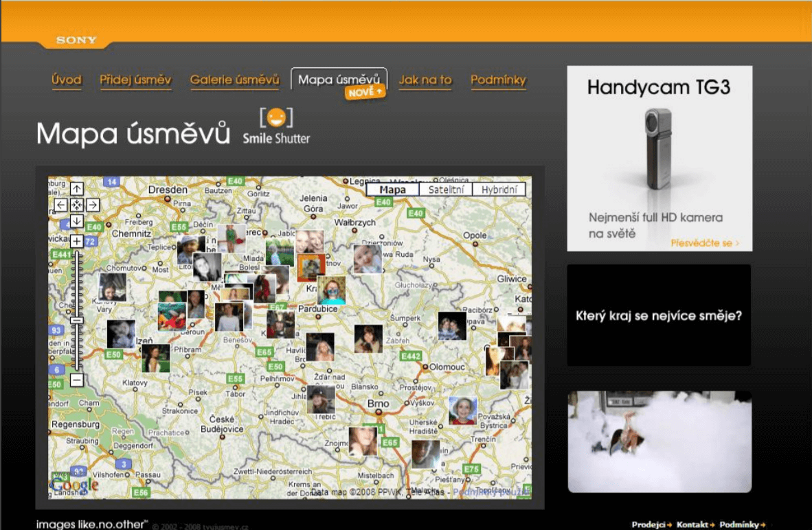This screenshot has height=530, width=812.
Task: Open the Podmínky footer link
Action: tap(742, 525)
